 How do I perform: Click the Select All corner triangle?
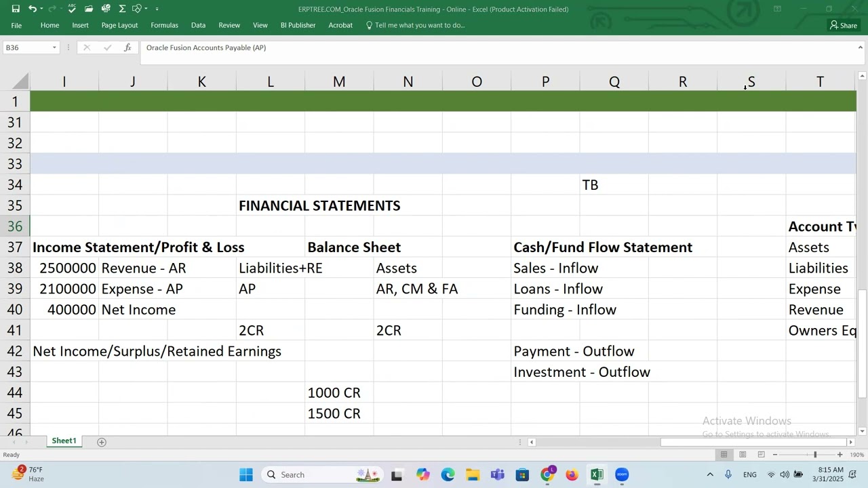(x=20, y=81)
